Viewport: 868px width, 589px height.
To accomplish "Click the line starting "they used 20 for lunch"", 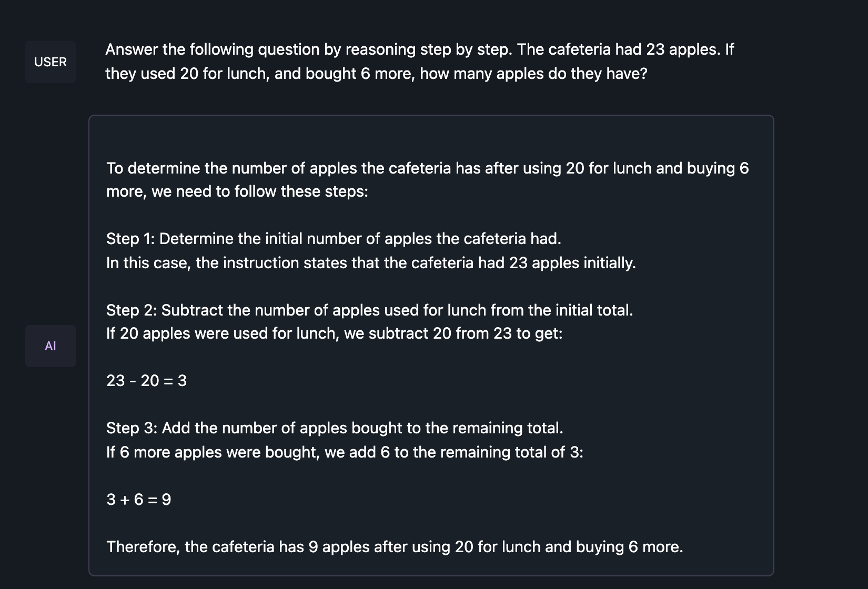I will pyautogui.click(x=376, y=74).
